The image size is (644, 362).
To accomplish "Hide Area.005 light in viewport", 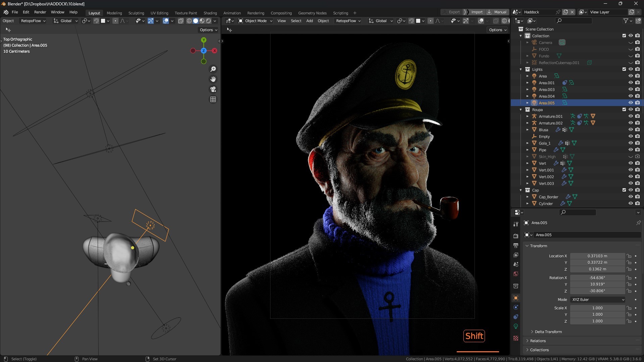I will click(x=631, y=103).
